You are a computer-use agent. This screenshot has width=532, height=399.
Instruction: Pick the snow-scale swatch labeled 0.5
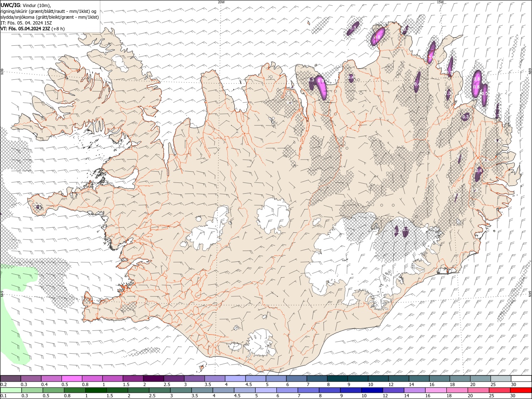(x=72, y=379)
